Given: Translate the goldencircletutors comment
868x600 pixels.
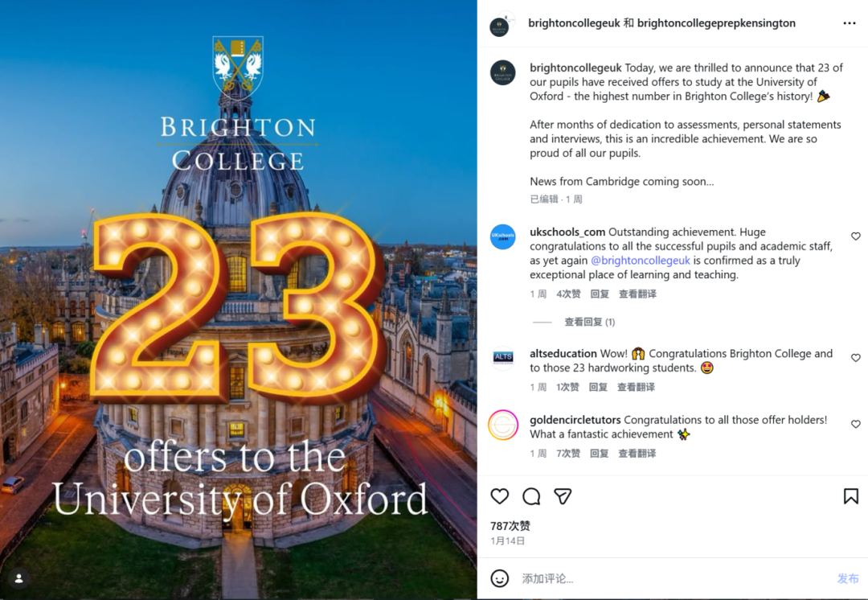Looking at the screenshot, I should click(x=637, y=454).
